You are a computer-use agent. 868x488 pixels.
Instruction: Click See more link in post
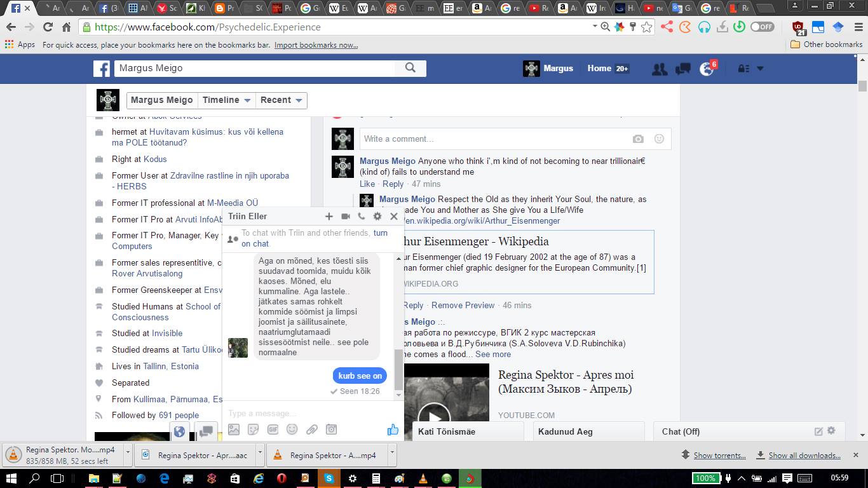click(493, 354)
